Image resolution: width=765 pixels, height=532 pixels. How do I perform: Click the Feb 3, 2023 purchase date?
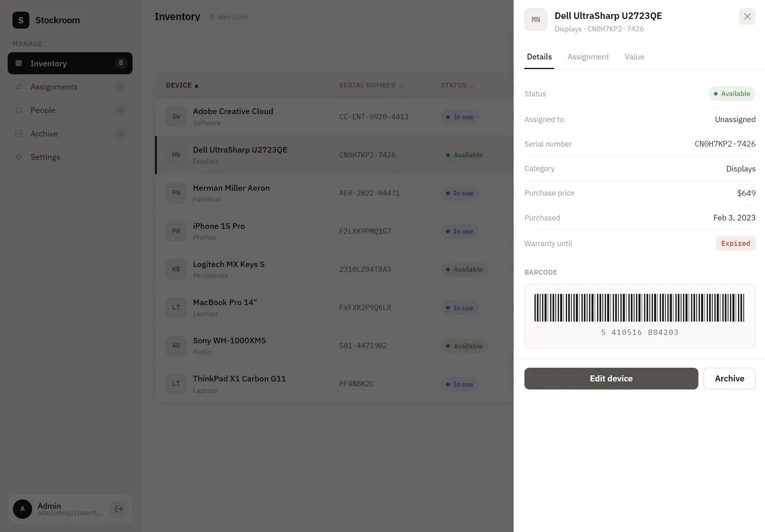pos(734,218)
